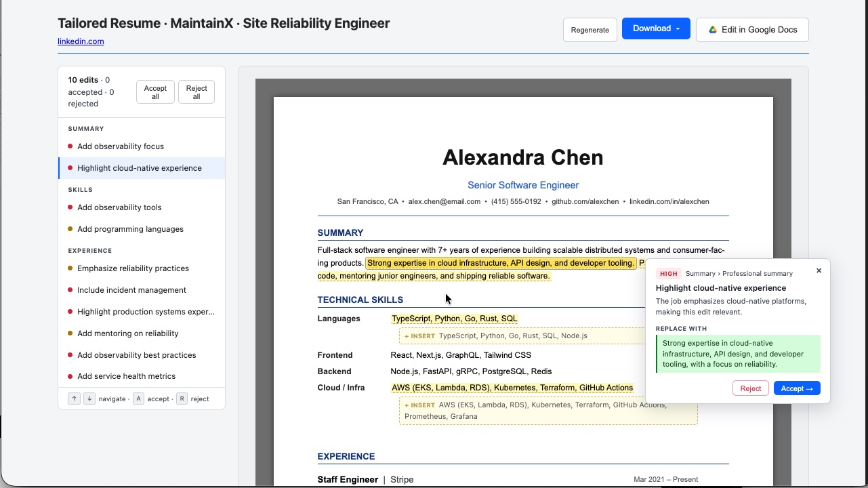Select 'Add mentoring on reliability' edit
The width and height of the screenshot is (868, 488).
click(142, 333)
